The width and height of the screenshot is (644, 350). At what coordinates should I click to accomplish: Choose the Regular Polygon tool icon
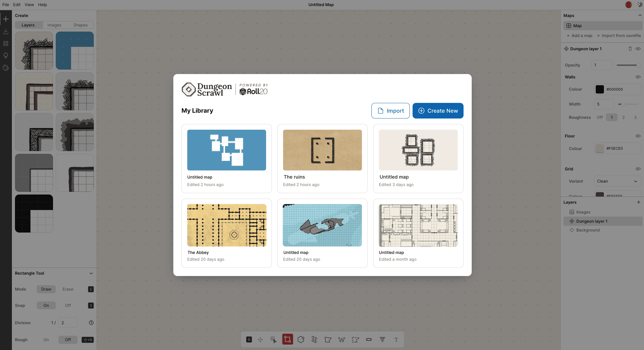[301, 339]
